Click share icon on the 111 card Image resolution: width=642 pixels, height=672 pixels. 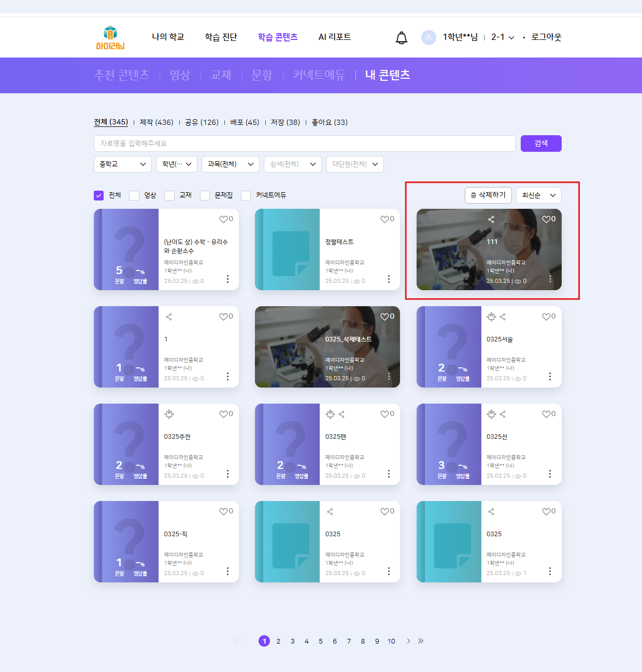[491, 220]
